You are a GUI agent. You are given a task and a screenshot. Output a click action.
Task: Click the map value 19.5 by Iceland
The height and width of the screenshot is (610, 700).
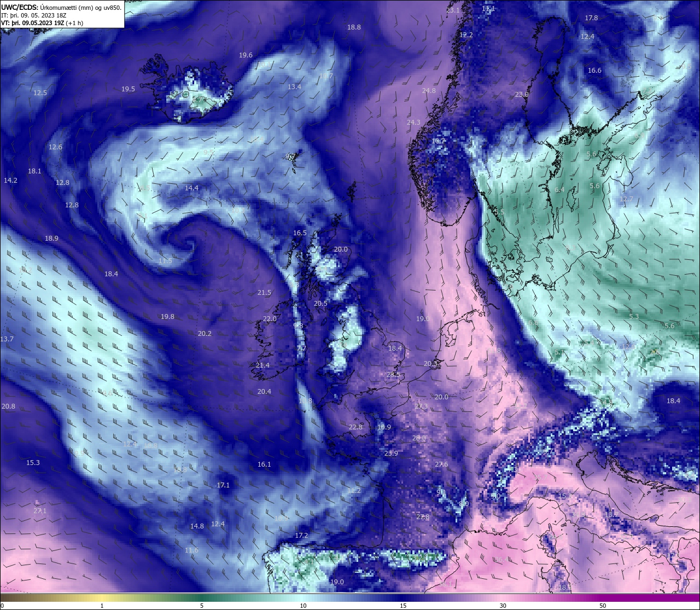click(128, 89)
